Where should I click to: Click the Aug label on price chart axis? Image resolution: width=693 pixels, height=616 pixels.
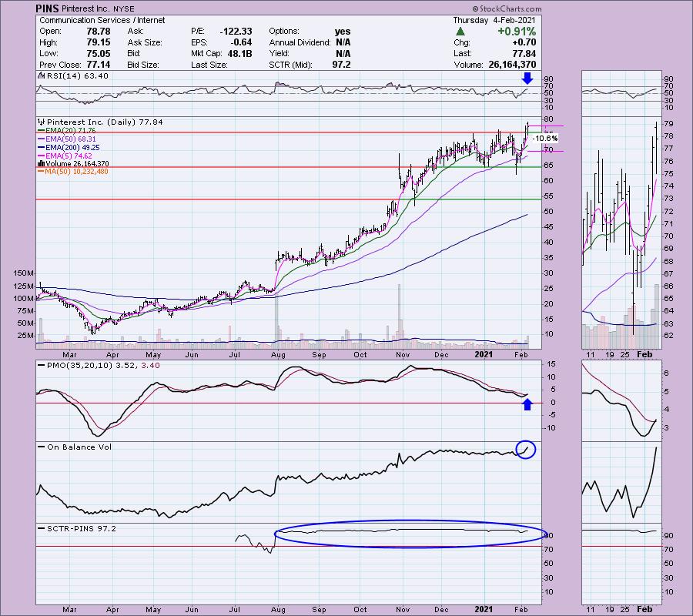click(278, 354)
